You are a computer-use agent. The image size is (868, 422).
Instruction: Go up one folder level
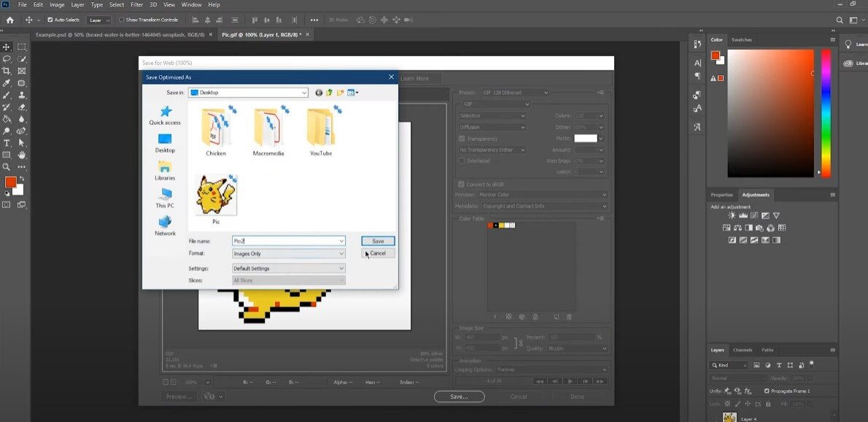330,93
